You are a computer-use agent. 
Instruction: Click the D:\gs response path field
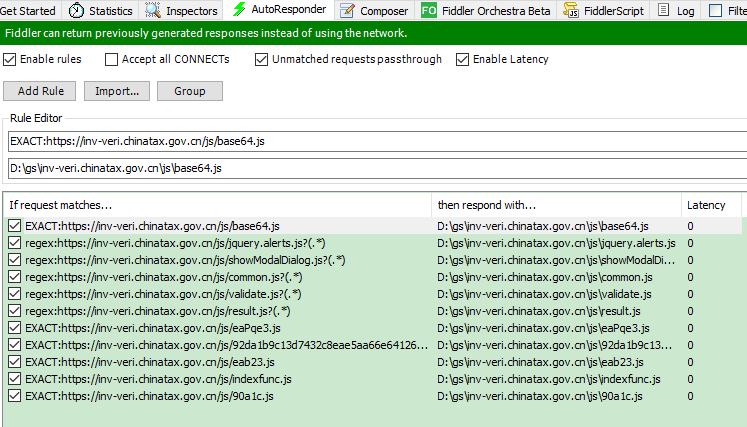point(377,168)
